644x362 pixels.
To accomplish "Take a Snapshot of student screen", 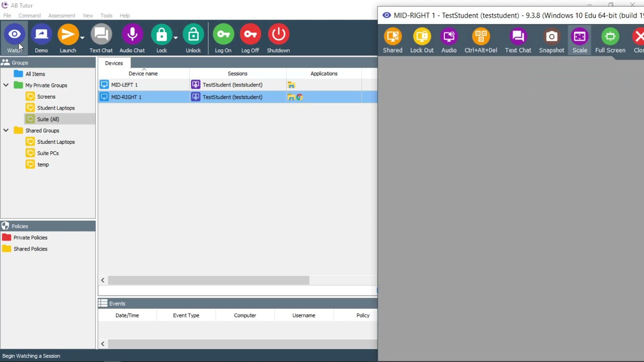I will click(551, 41).
